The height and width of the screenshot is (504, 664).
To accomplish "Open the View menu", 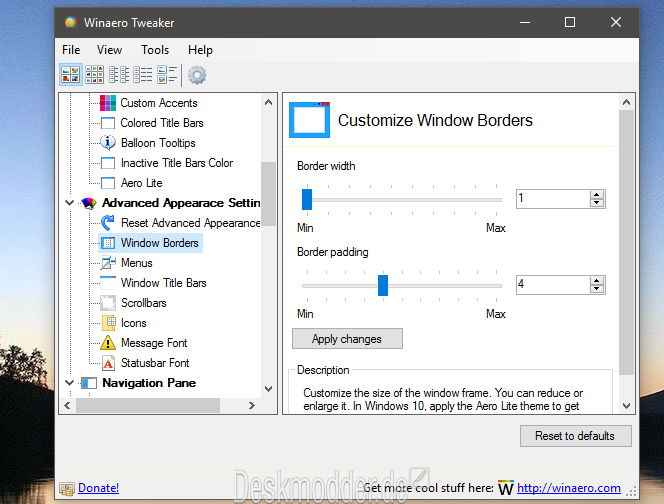I will pos(109,50).
